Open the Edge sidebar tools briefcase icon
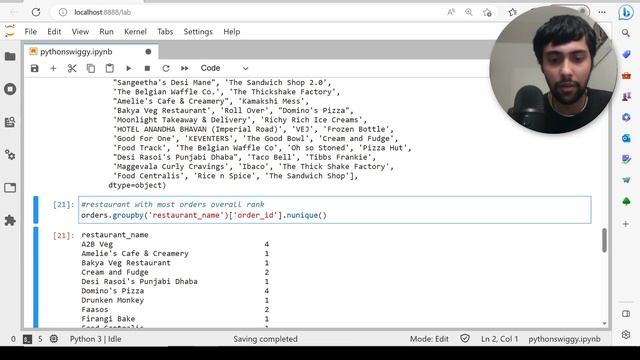Screen dimensions: 640x360 pos(626,76)
